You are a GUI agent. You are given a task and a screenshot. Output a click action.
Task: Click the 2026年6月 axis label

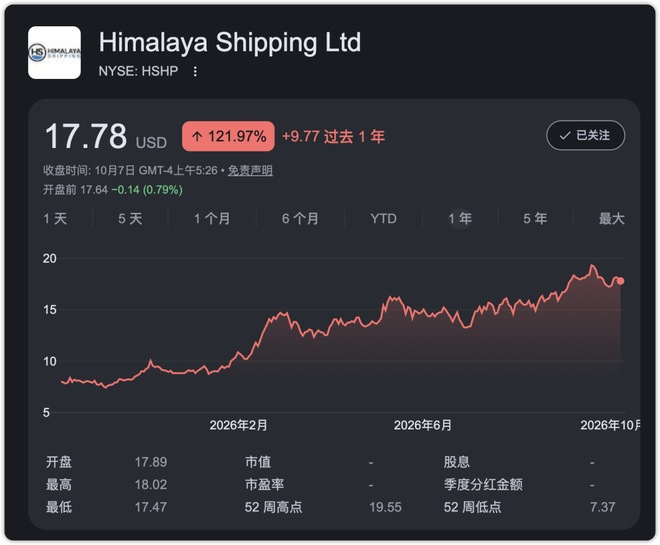423,425
